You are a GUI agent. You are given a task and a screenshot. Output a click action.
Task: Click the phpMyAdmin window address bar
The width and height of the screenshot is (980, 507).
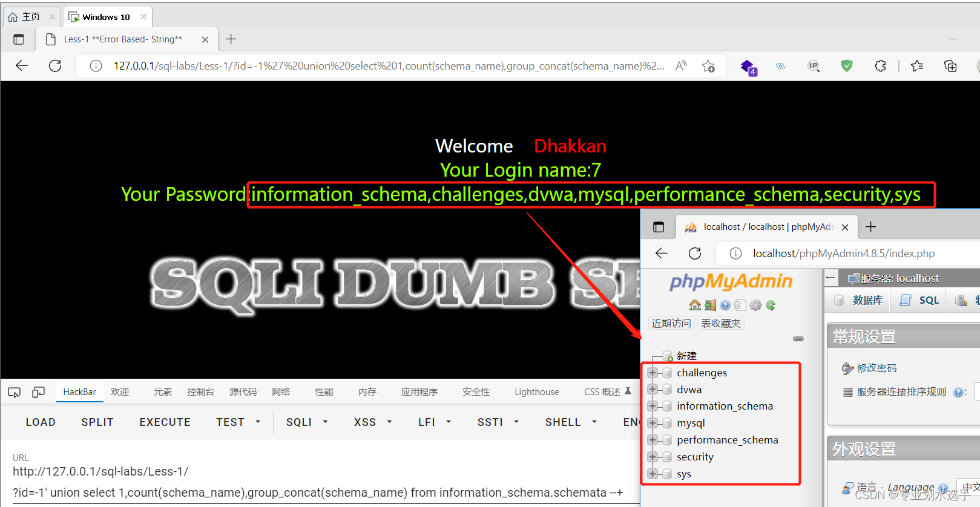844,253
